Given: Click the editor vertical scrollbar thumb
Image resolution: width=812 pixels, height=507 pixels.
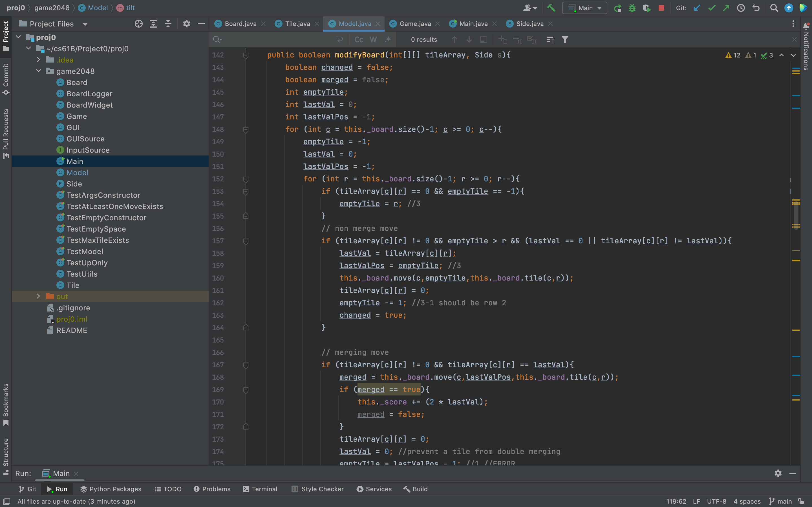Looking at the screenshot, I should tap(796, 215).
